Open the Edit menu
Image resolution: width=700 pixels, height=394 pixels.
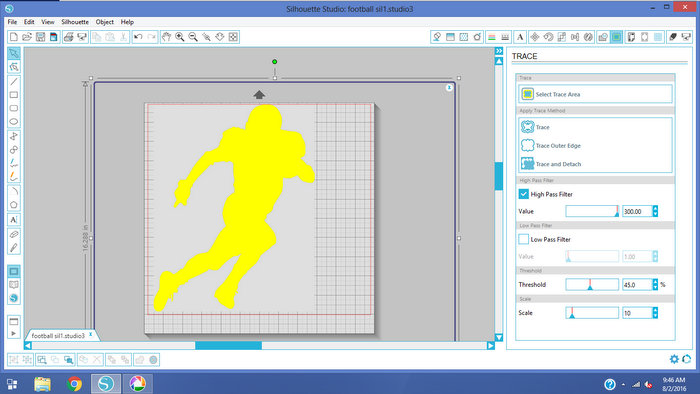pyautogui.click(x=29, y=22)
